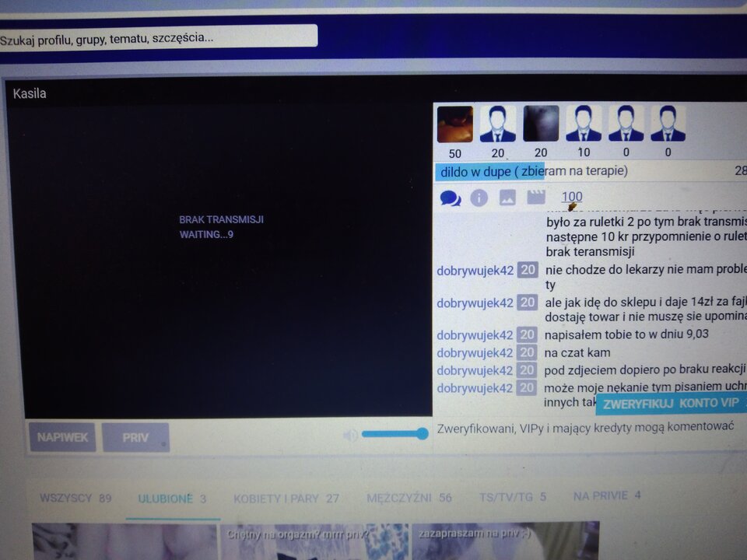Open the NA PRIVIE tab
Image resolution: width=747 pixels, height=560 pixels.
coord(606,495)
